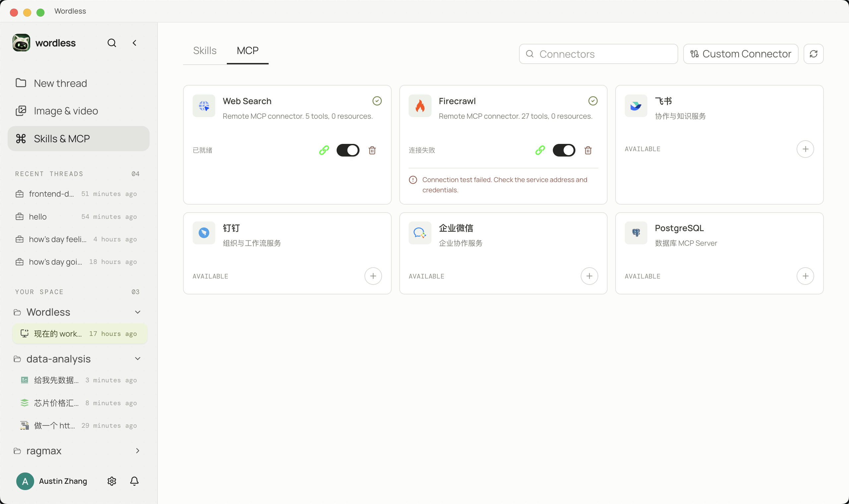Open notifications bell
This screenshot has height=504, width=849.
coord(134,481)
